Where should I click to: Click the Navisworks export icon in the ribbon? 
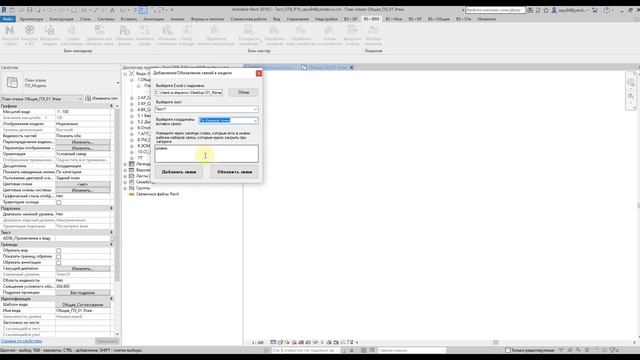[x=10, y=31]
